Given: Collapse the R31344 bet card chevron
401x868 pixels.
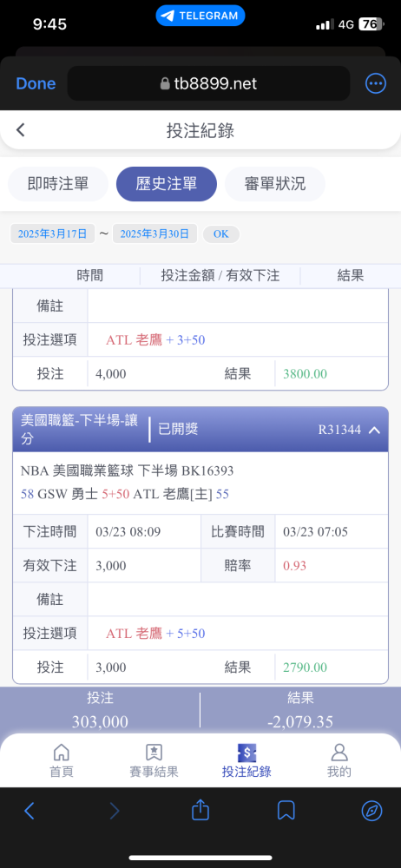Looking at the screenshot, I should click(374, 431).
